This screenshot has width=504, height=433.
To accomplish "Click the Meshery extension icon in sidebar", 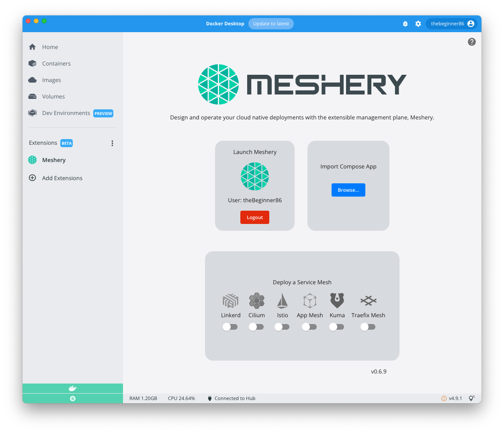I will click(32, 160).
